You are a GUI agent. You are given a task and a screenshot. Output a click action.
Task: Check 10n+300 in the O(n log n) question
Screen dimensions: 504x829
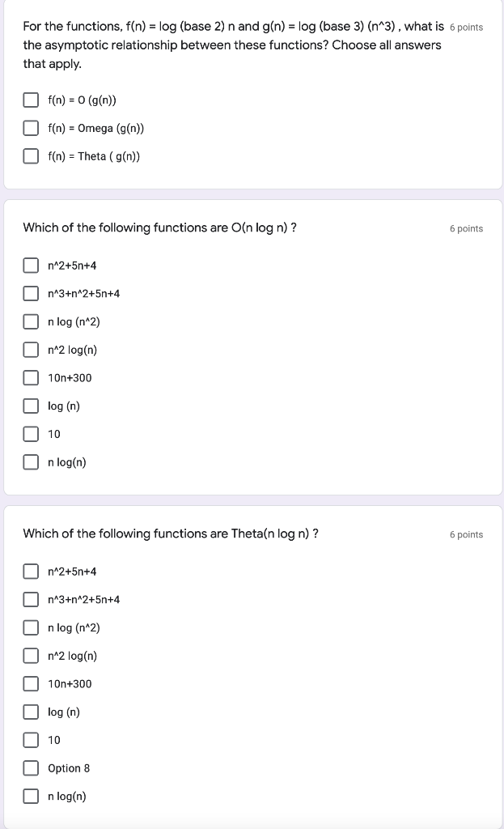tap(31, 377)
